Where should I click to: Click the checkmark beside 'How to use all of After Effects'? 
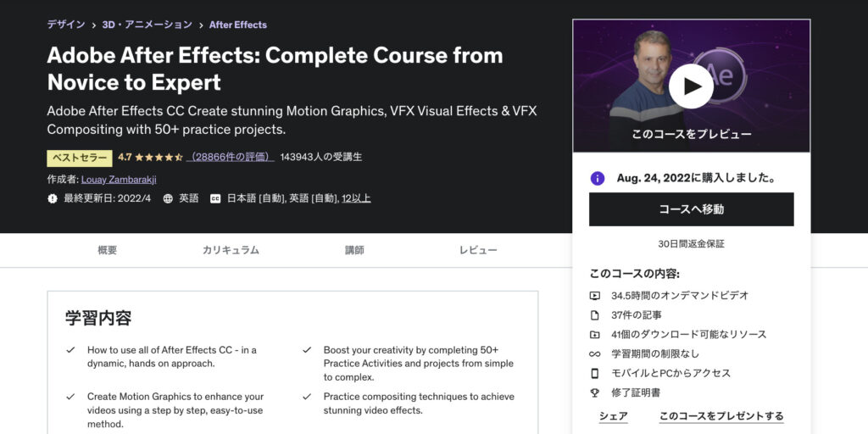pyautogui.click(x=70, y=350)
